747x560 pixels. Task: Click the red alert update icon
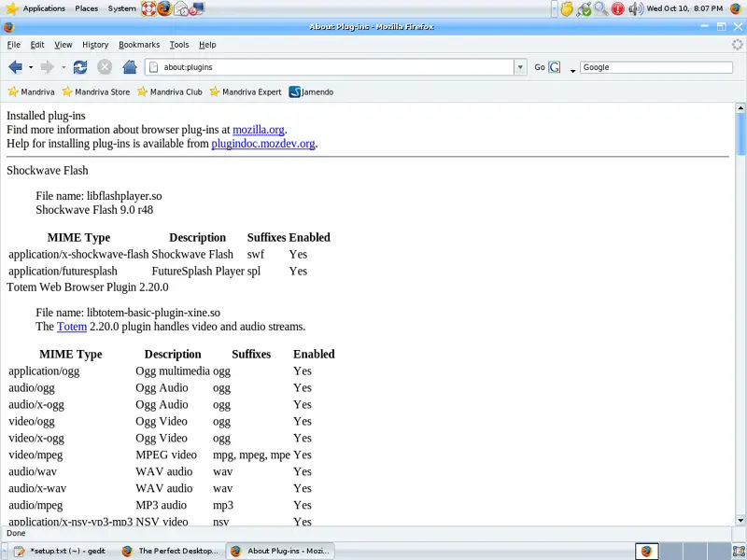[x=618, y=8]
